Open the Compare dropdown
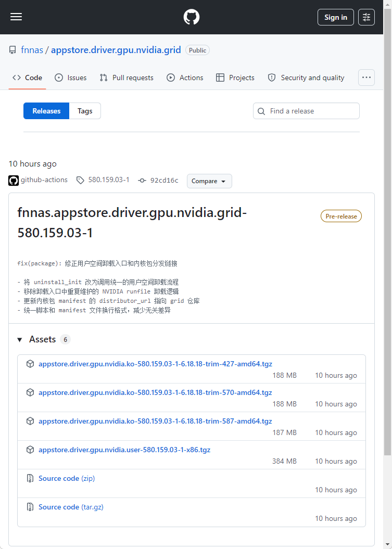Viewport: 392px width, 549px height. [209, 181]
